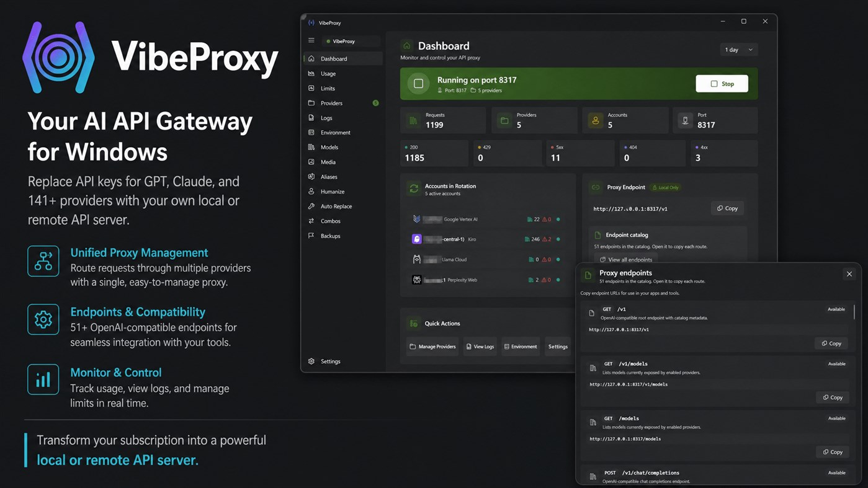Click the Quick Actions header icon
Image resolution: width=868 pixels, height=488 pixels.
click(x=414, y=324)
